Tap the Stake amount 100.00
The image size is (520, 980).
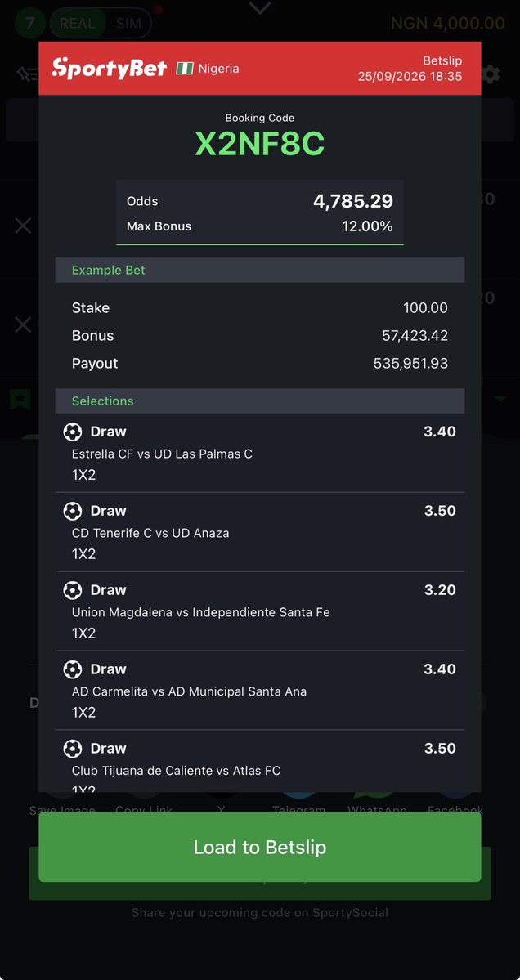[426, 308]
